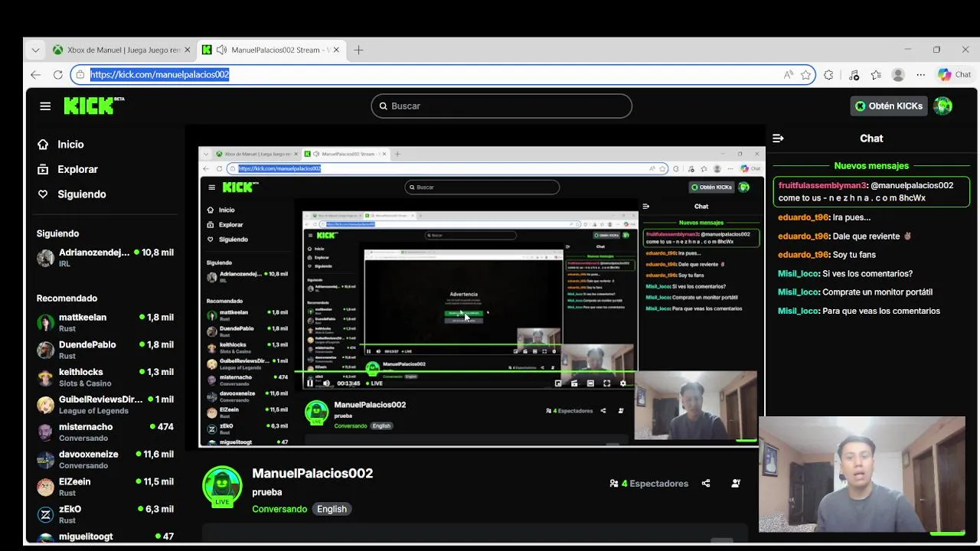This screenshot has width=980, height=551.
Task: Go back with the browser back arrow
Action: (35, 74)
